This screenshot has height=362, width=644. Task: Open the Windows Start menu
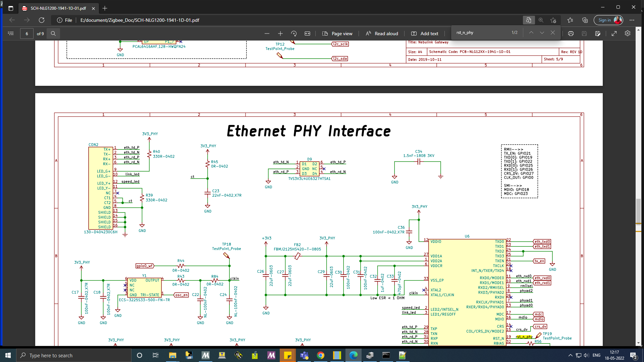[8, 355]
